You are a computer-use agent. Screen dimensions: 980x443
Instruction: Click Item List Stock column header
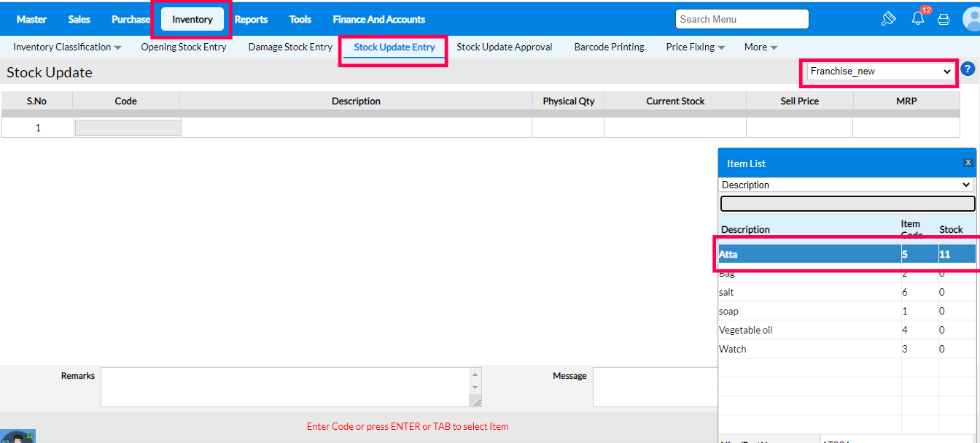[x=951, y=229]
